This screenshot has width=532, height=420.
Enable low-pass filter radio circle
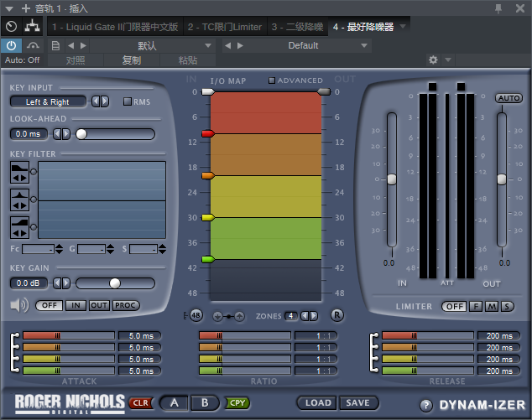click(x=34, y=172)
